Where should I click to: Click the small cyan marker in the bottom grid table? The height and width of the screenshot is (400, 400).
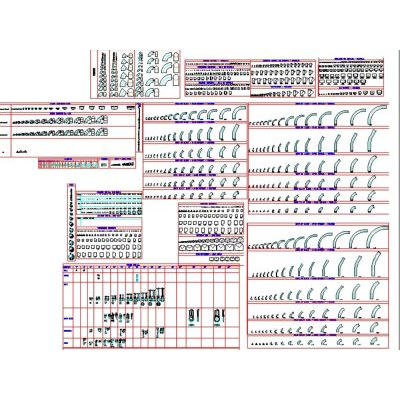coord(138,277)
